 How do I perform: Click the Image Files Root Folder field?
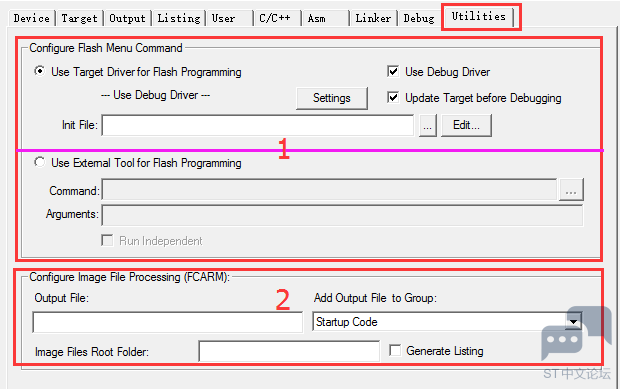click(289, 351)
